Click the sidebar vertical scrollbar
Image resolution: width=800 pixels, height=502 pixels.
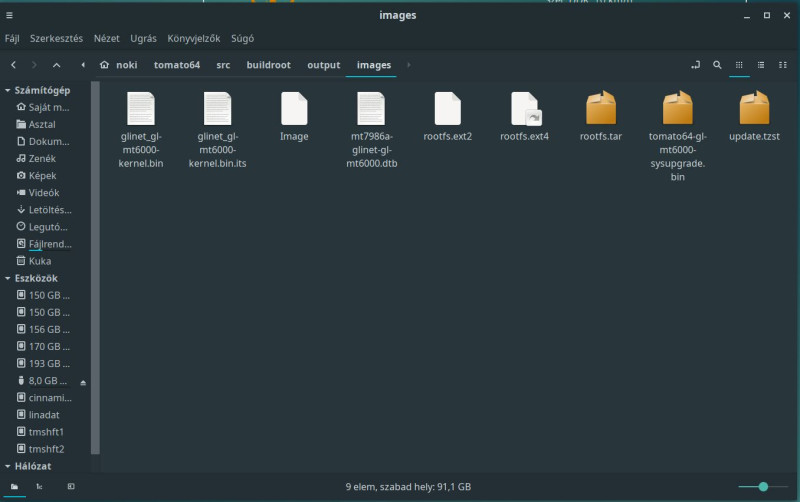tap(95, 268)
